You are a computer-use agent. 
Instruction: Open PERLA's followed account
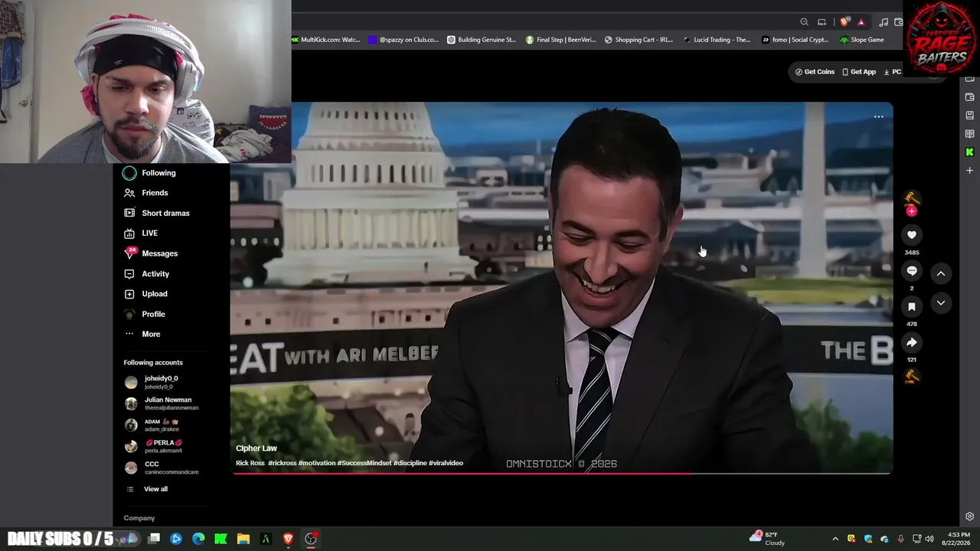(x=154, y=446)
